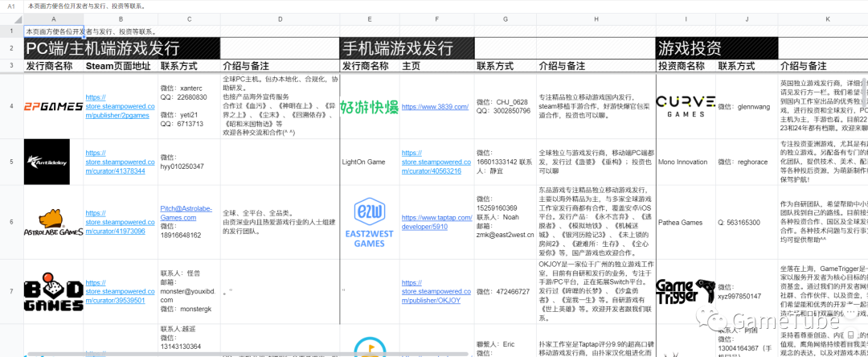Select row 5 header

[11, 162]
